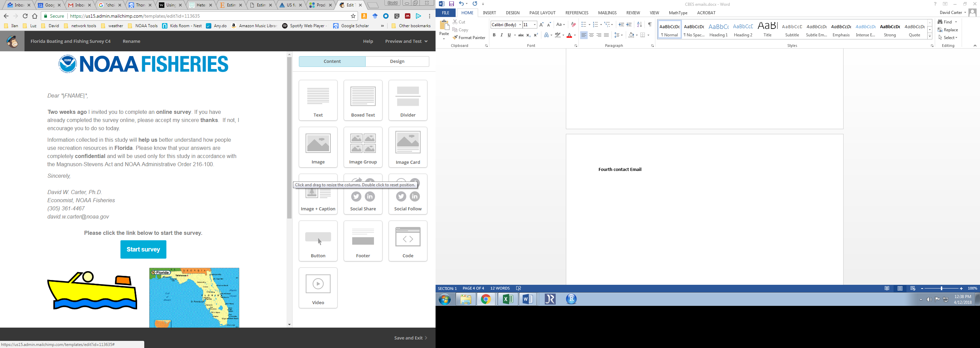This screenshot has height=348, width=980.
Task: Toggle Underline formatting in Word
Action: [509, 35]
